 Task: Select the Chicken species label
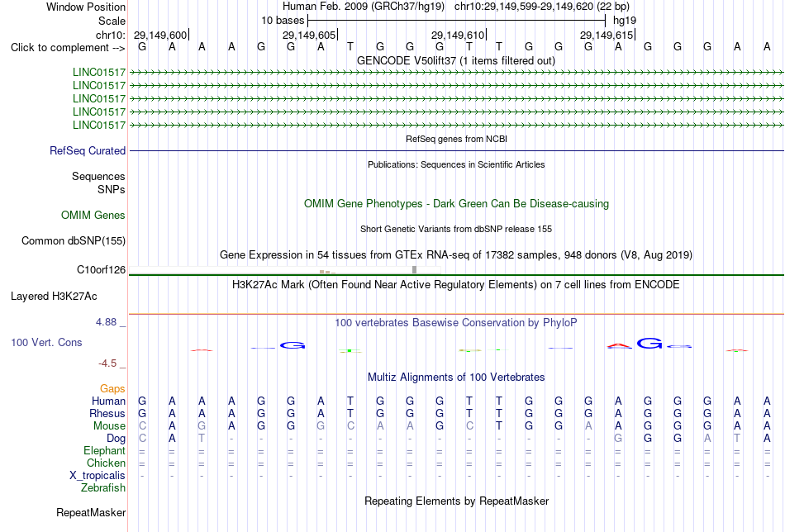coord(106,463)
